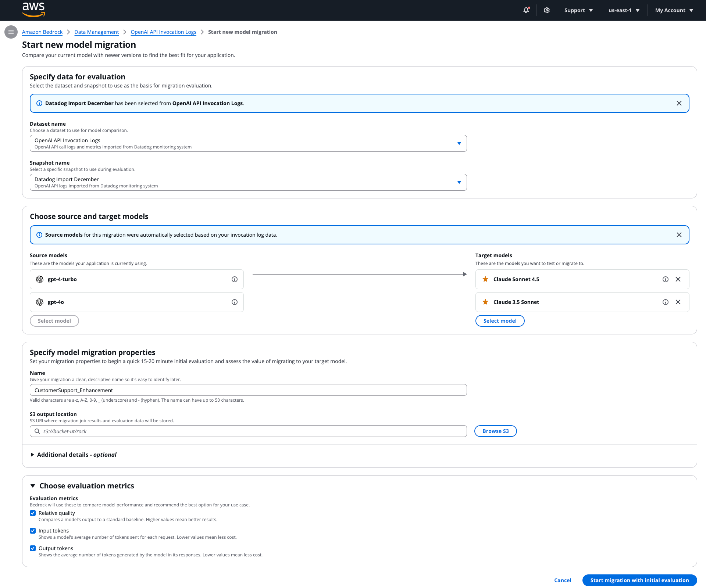Click the migration Name input field
Viewport: 706px width, 588px height.
pos(248,390)
